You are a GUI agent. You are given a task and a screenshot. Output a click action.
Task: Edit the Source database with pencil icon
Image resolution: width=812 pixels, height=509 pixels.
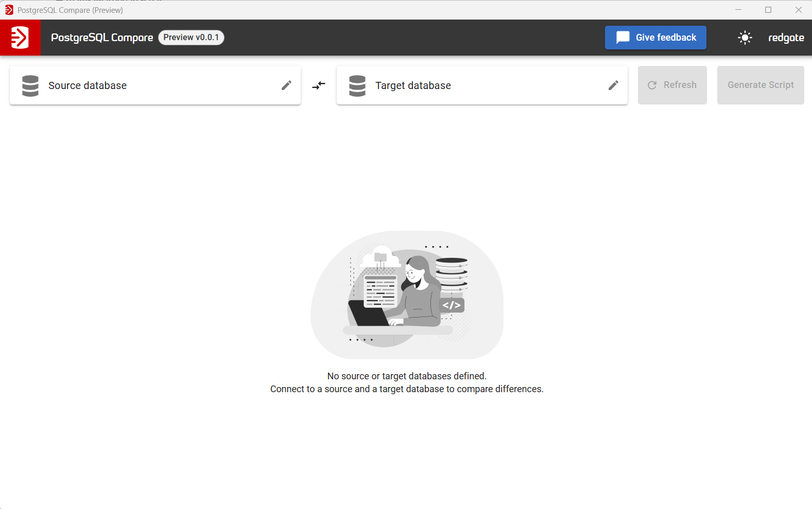click(x=286, y=85)
